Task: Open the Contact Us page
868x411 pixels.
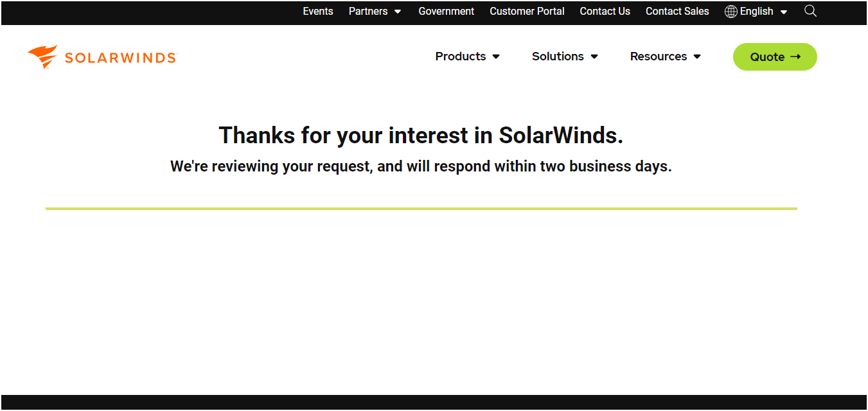Action: click(605, 12)
